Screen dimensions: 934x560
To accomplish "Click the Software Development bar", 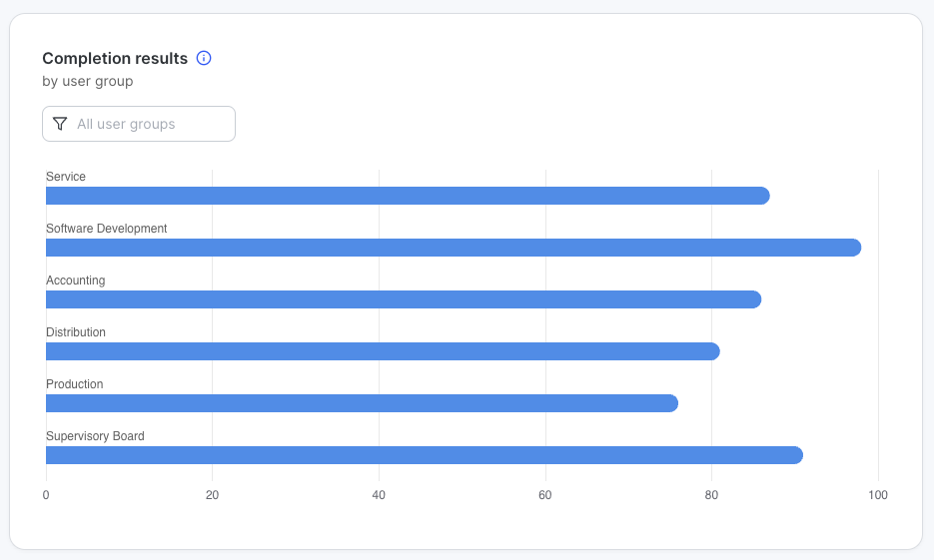I will (x=453, y=248).
